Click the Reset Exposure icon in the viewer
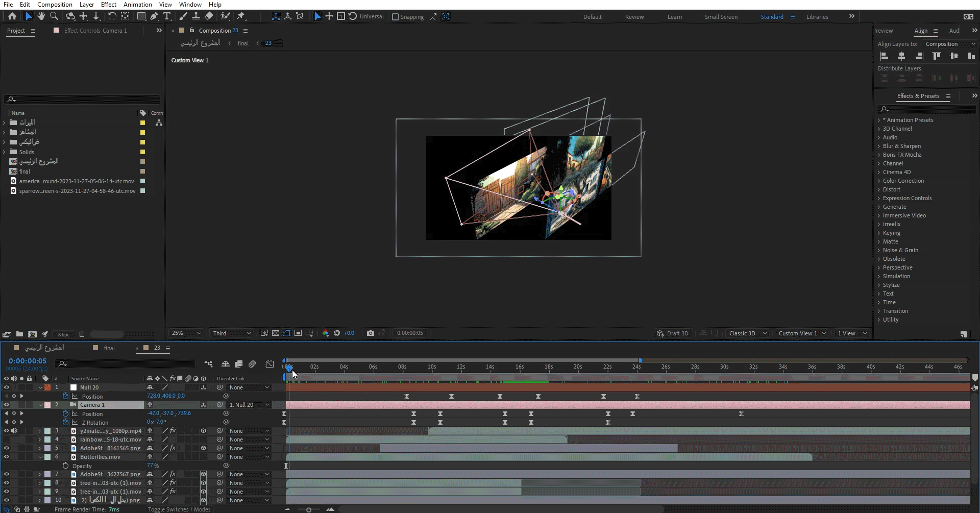The height and width of the screenshot is (513, 980). click(x=337, y=333)
